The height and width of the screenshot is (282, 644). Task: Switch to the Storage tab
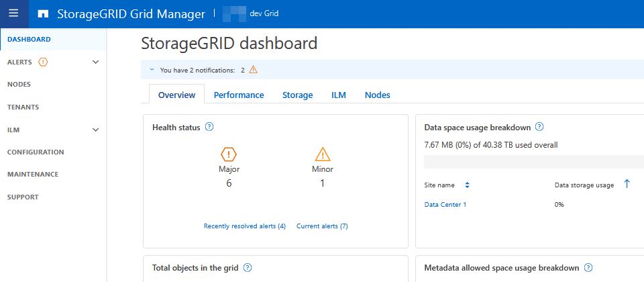point(297,95)
